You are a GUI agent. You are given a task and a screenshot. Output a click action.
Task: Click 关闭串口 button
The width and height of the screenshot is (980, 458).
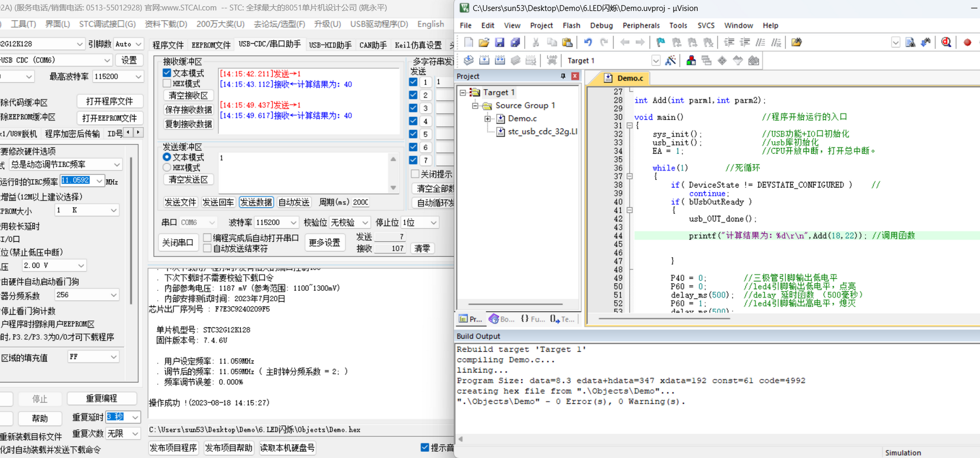(x=178, y=243)
